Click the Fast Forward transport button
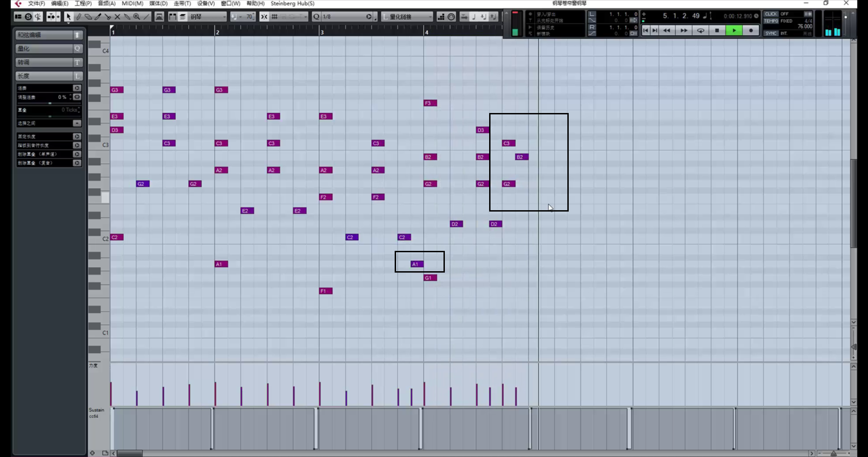Image resolution: width=868 pixels, height=457 pixels. pyautogui.click(x=684, y=31)
